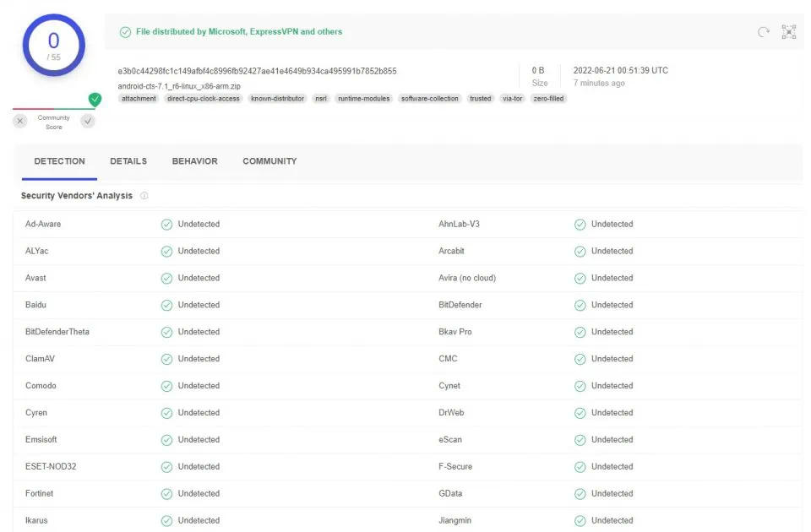Click info icon beside Security Vendors' Analysis
Screen dimensions: 811x532
coord(144,196)
